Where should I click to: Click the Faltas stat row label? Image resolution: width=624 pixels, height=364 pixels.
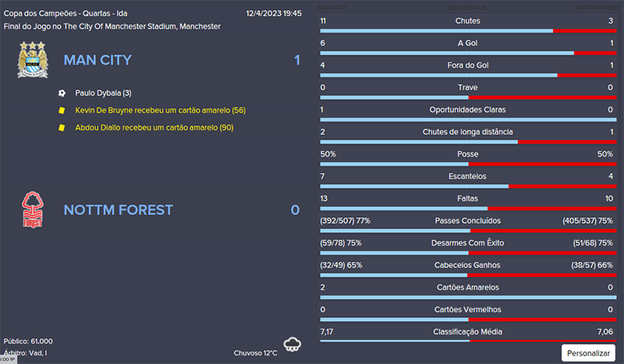click(x=468, y=199)
